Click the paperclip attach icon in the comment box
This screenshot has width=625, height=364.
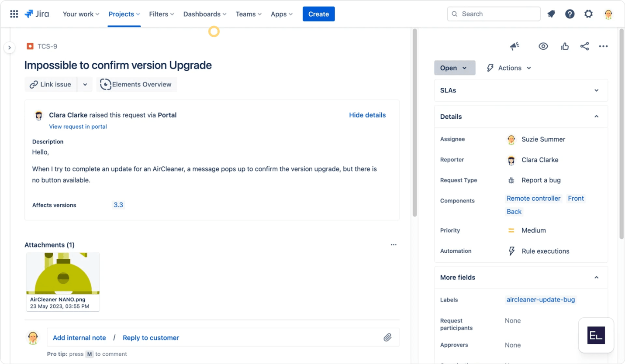coord(387,337)
